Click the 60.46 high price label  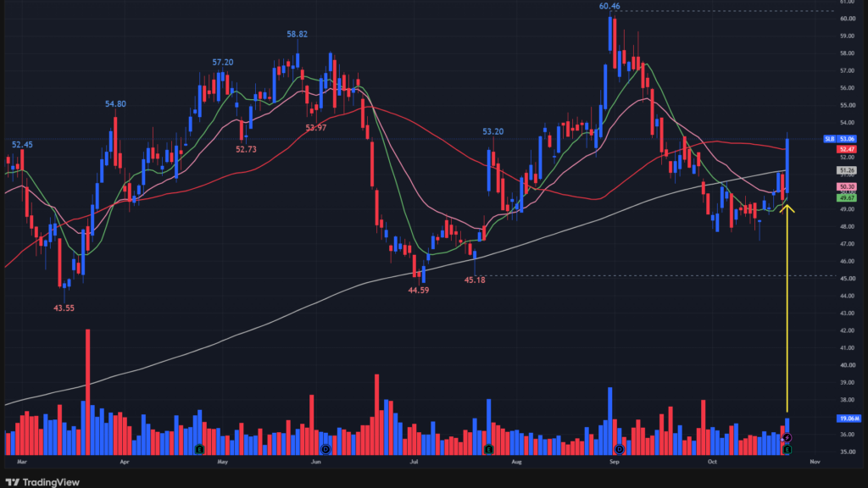(609, 6)
